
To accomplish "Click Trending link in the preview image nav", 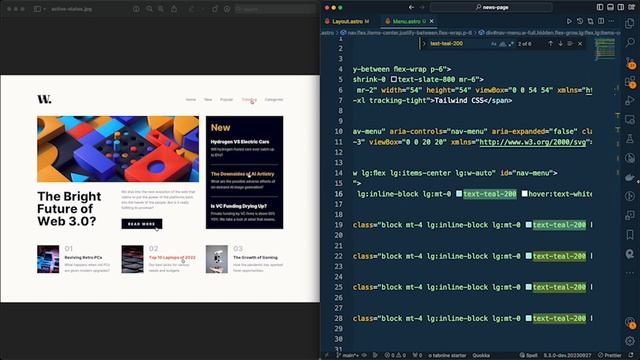I will 249,100.
